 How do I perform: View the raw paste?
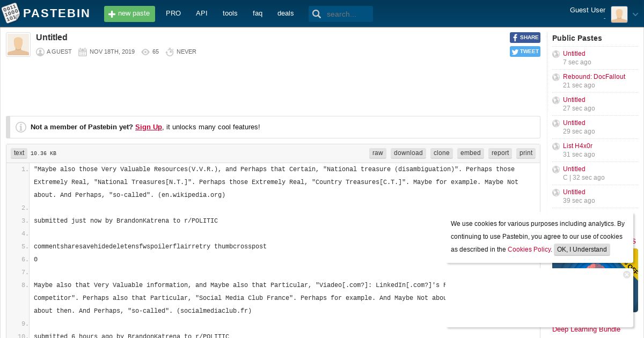[378, 153]
